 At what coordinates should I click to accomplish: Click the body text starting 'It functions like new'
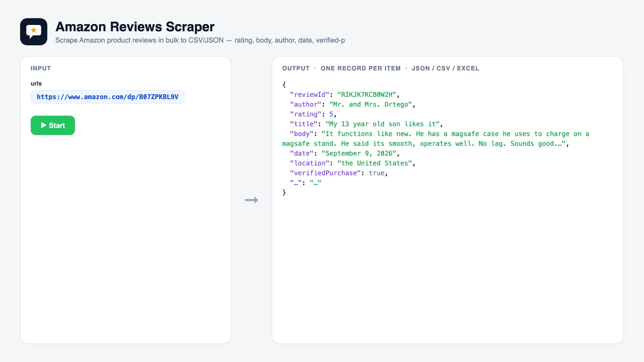pyautogui.click(x=435, y=139)
